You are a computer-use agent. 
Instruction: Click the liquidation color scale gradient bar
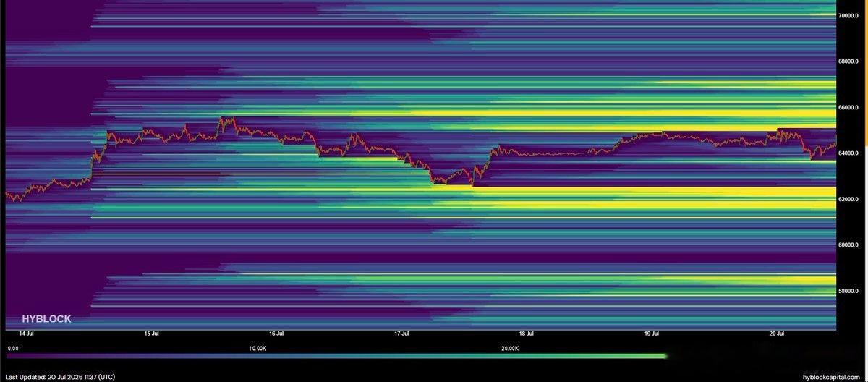pos(336,356)
